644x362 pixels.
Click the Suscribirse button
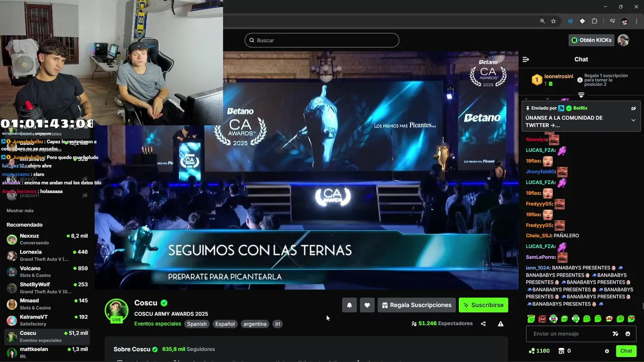tap(484, 305)
